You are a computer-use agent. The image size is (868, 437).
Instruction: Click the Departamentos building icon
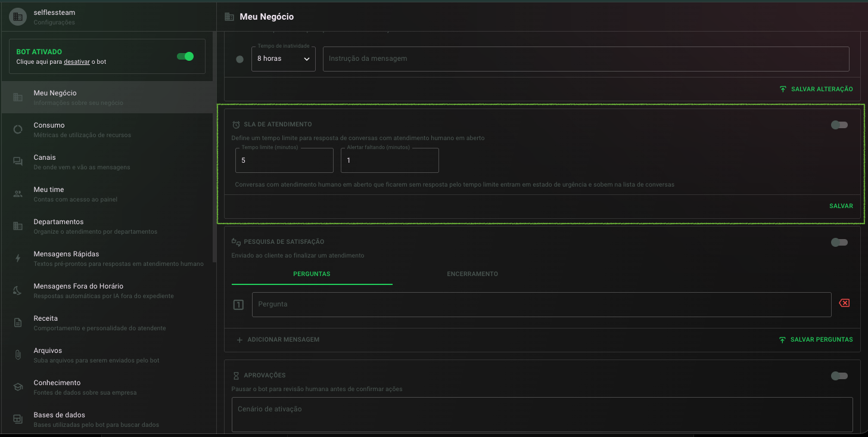click(18, 226)
